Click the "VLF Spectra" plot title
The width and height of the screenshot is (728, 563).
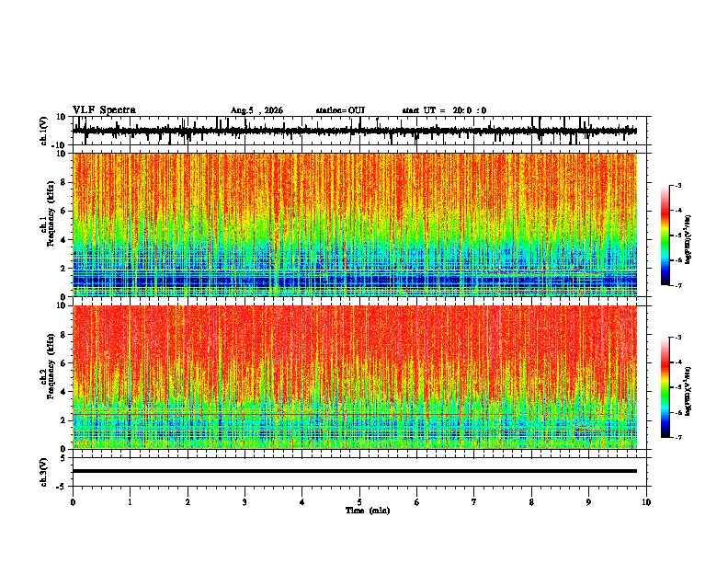[x=104, y=110]
